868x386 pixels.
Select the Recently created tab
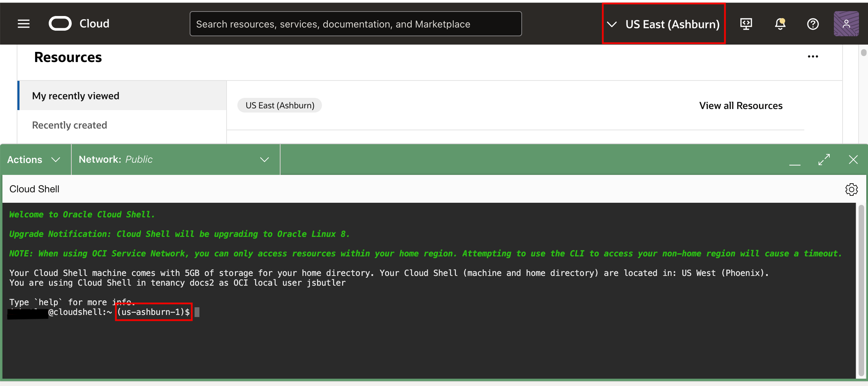point(70,125)
